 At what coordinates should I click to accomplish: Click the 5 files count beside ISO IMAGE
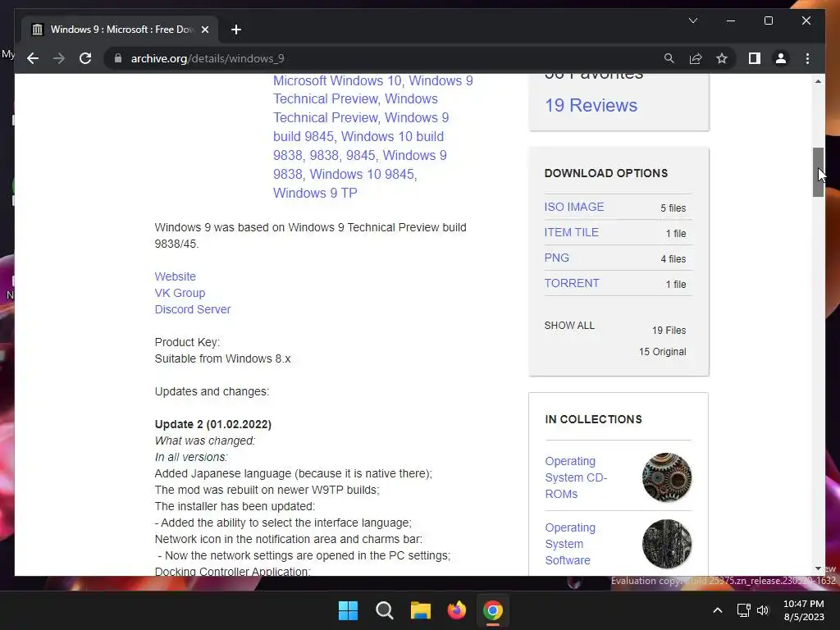(673, 208)
